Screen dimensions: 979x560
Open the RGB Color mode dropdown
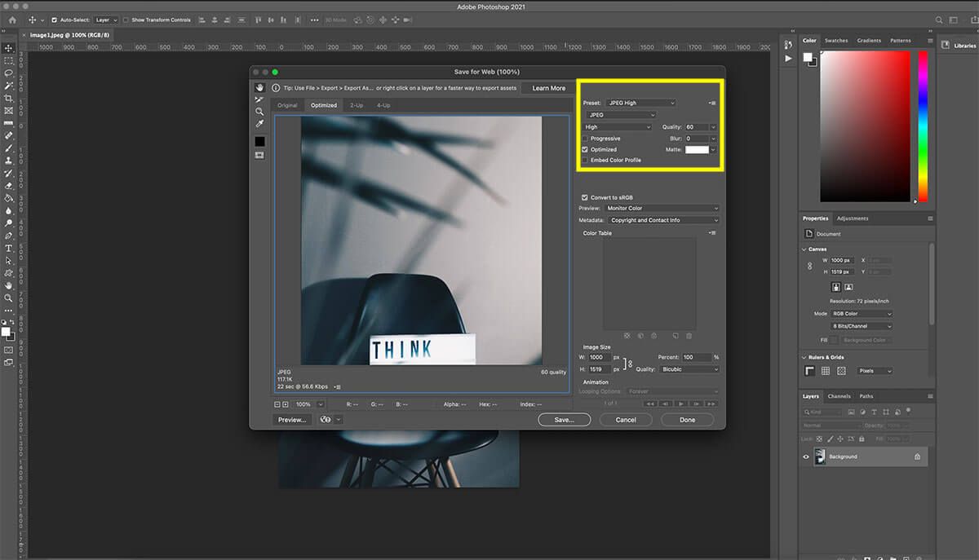tap(862, 314)
